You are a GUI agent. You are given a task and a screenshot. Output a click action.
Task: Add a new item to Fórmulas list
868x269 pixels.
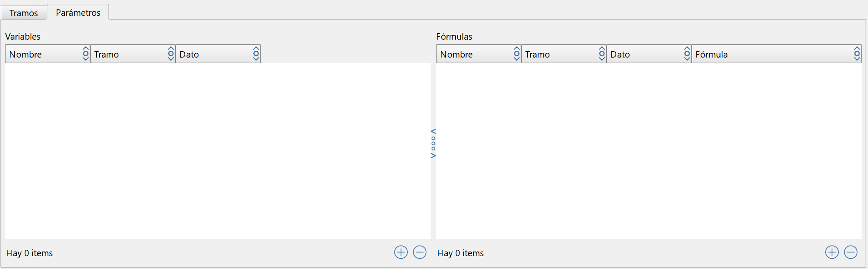coord(832,252)
